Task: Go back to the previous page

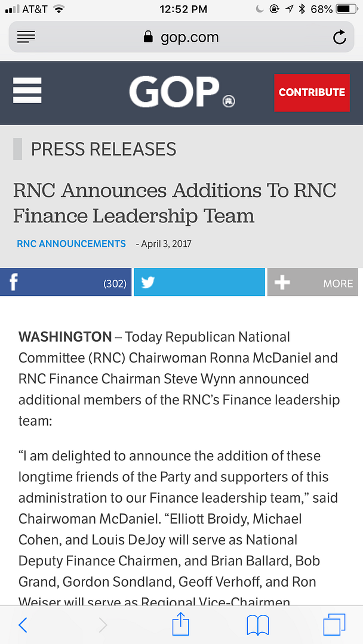Action: (x=23, y=624)
